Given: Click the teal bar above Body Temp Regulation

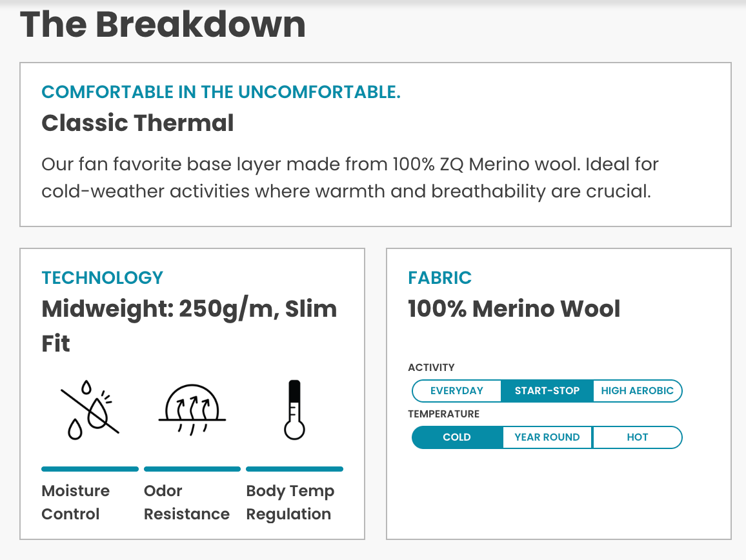Looking at the screenshot, I should pyautogui.click(x=294, y=469).
